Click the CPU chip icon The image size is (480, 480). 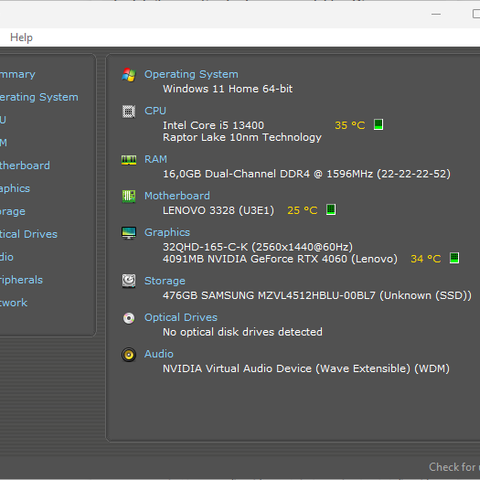(129, 111)
